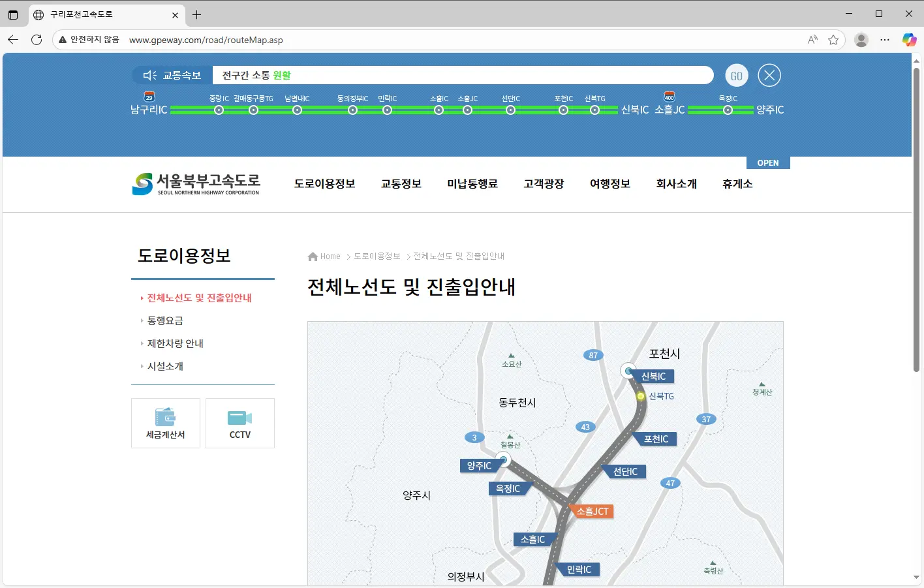The image size is (924, 588).
Task: Close the traffic info banner with X
Action: (769, 75)
